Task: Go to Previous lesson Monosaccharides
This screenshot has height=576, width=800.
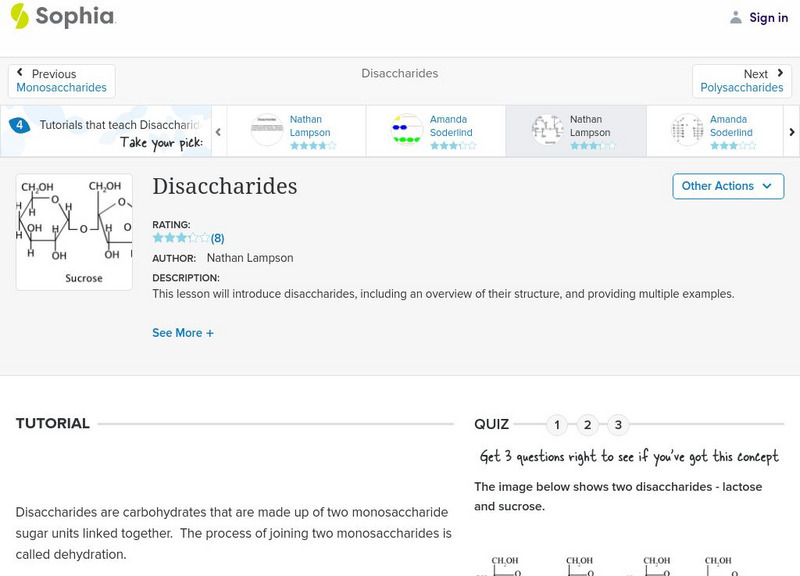Action: (x=62, y=81)
